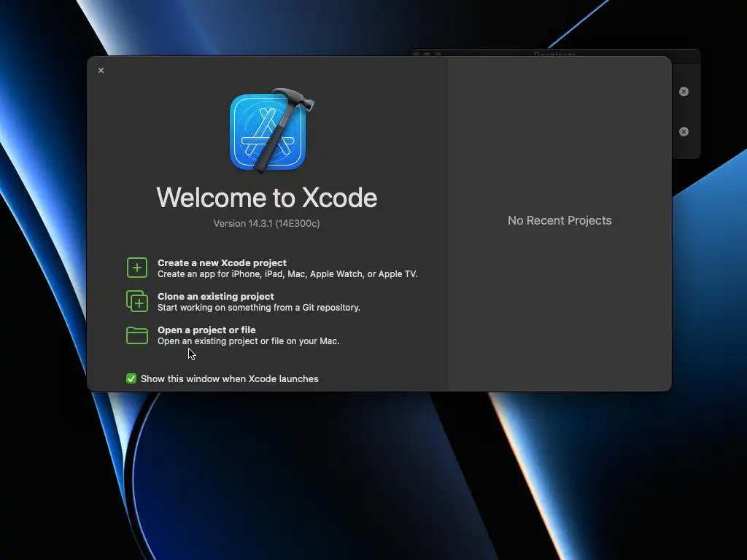Select "Create a new Xcode project"
Viewport: 747px width, 560px height.
(222, 262)
